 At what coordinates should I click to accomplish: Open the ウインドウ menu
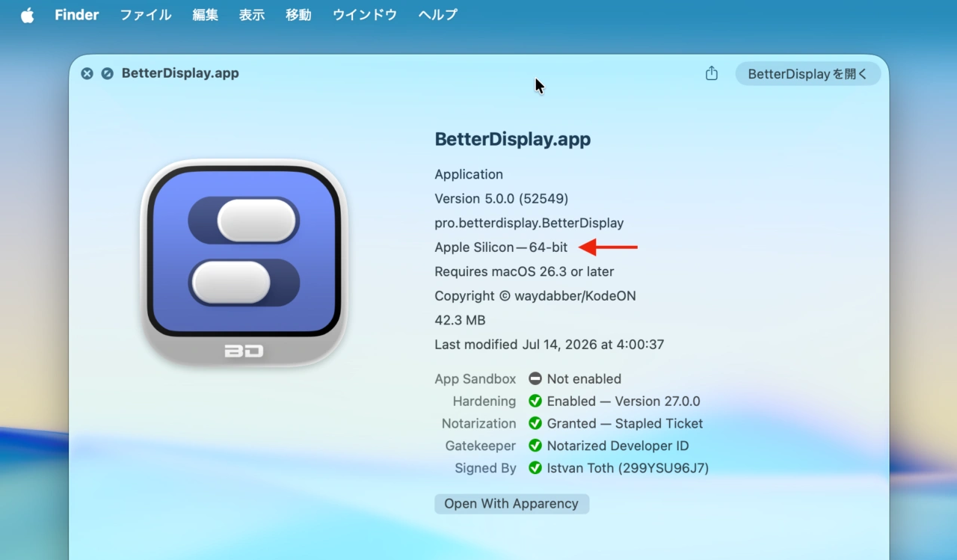[x=365, y=15]
